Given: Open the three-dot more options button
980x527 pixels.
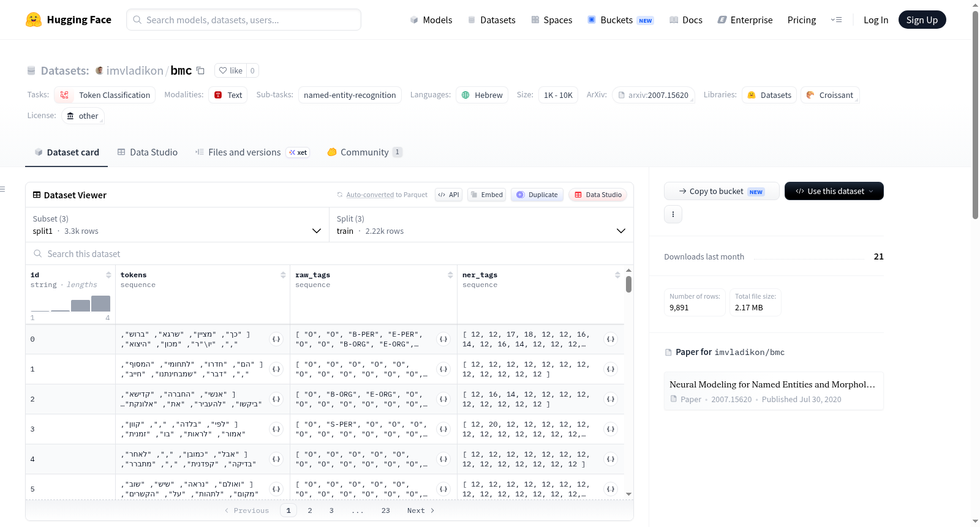Looking at the screenshot, I should (x=673, y=214).
